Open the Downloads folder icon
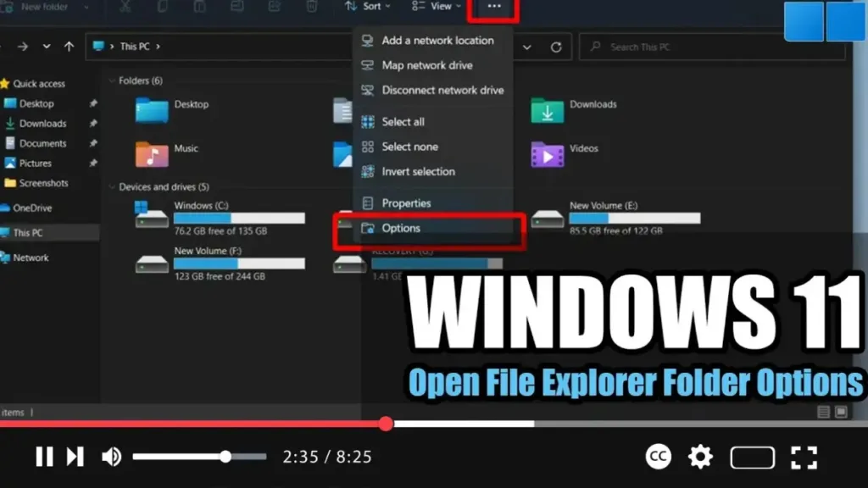The height and width of the screenshot is (488, 868). click(x=548, y=110)
